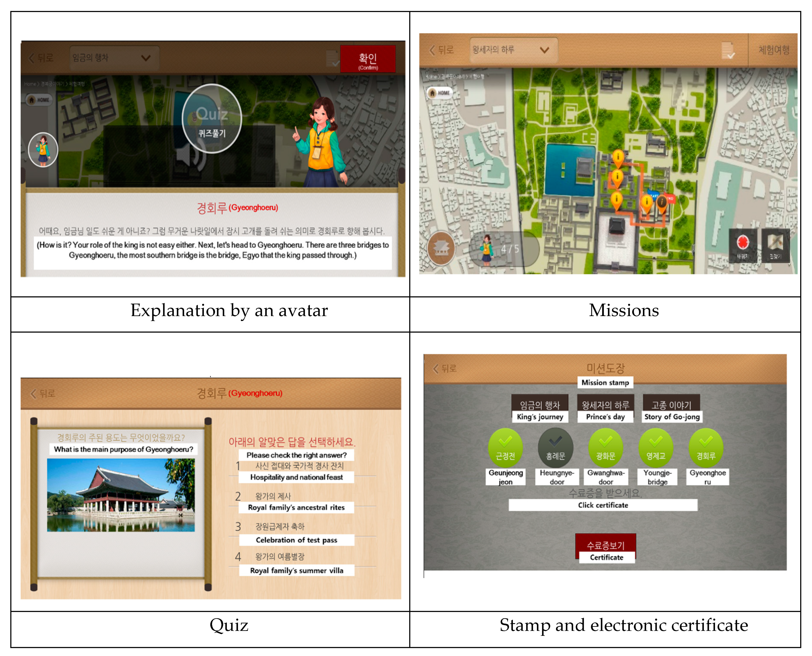The height and width of the screenshot is (656, 812).
Task: Click the Quiz 퀴즈풀기 circle
Action: (212, 119)
